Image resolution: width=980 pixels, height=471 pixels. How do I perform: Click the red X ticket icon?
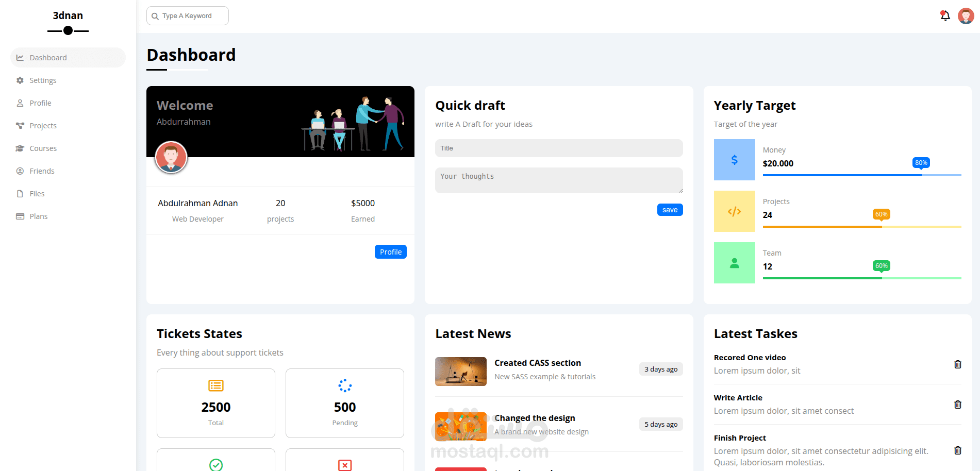(345, 465)
